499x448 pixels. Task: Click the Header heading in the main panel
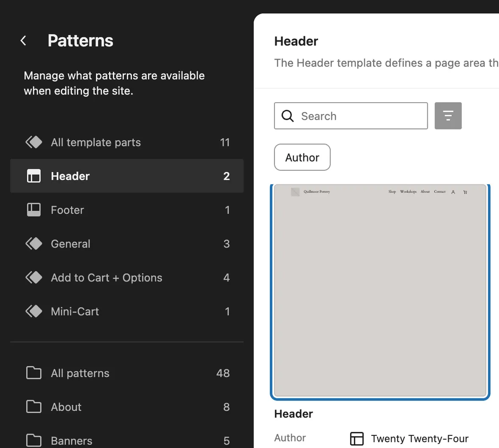296,41
